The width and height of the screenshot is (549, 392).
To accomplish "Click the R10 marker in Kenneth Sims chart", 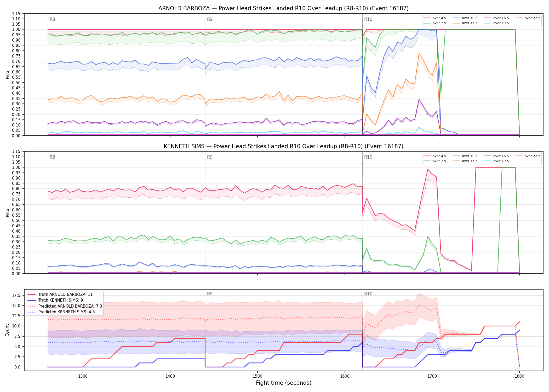I will pos(368,157).
